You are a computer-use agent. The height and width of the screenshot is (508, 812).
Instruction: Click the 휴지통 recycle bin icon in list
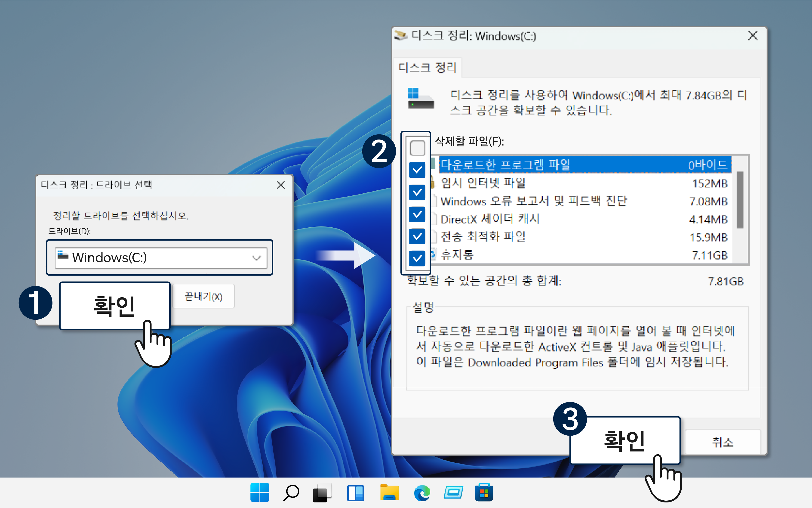click(x=433, y=255)
